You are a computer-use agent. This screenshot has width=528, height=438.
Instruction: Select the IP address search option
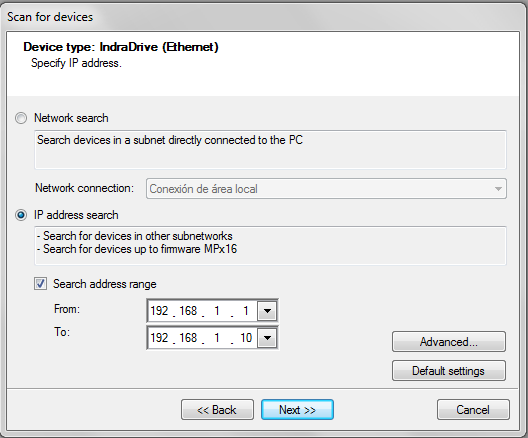pyautogui.click(x=21, y=215)
